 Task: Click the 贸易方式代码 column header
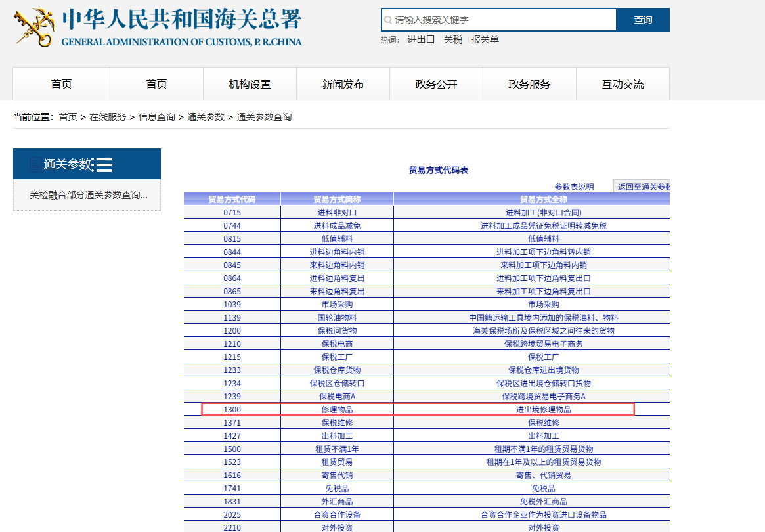coord(232,199)
